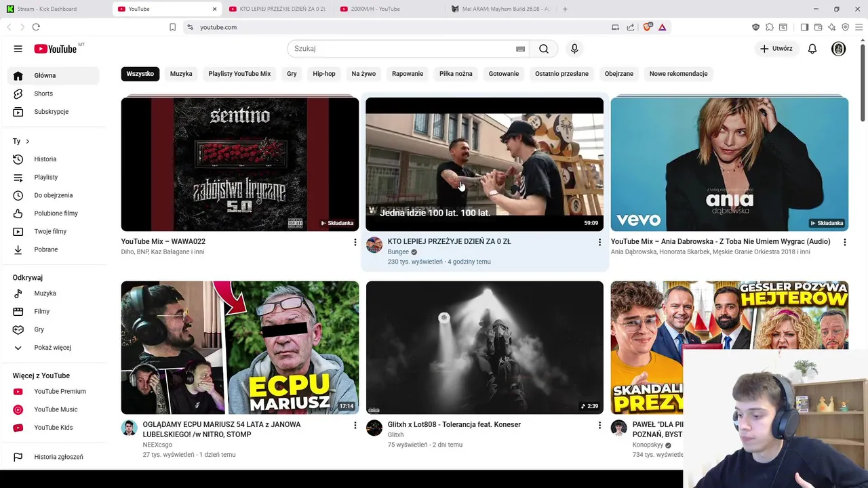Open Bungee channel name link

(x=398, y=251)
